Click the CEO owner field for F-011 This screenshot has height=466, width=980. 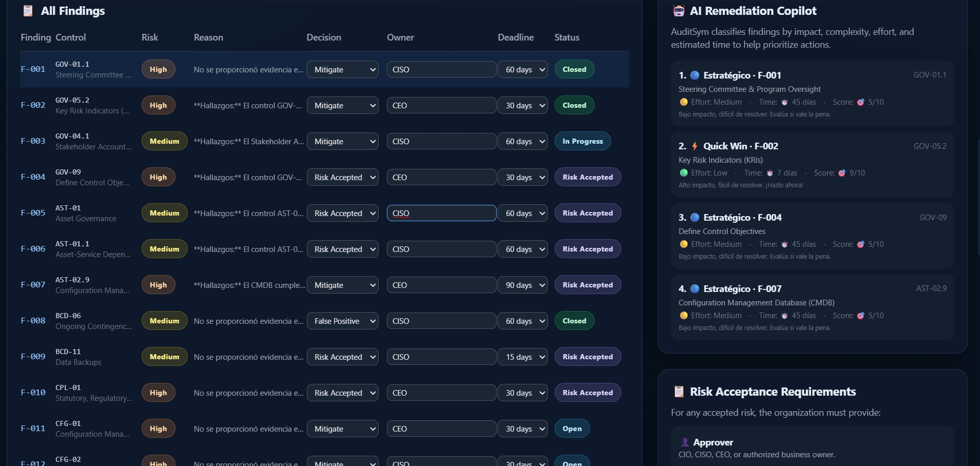pos(441,429)
